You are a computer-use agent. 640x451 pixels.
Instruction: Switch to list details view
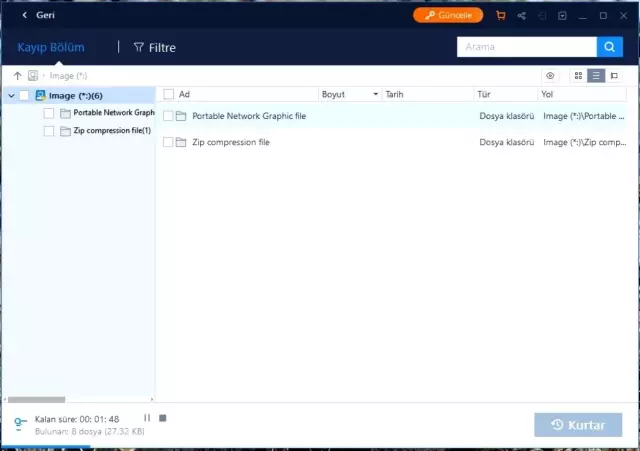click(596, 76)
